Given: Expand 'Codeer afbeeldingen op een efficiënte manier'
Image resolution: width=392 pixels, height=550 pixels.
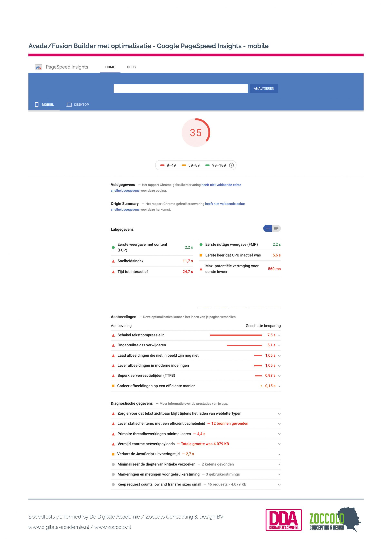Looking at the screenshot, I should [x=196, y=386].
